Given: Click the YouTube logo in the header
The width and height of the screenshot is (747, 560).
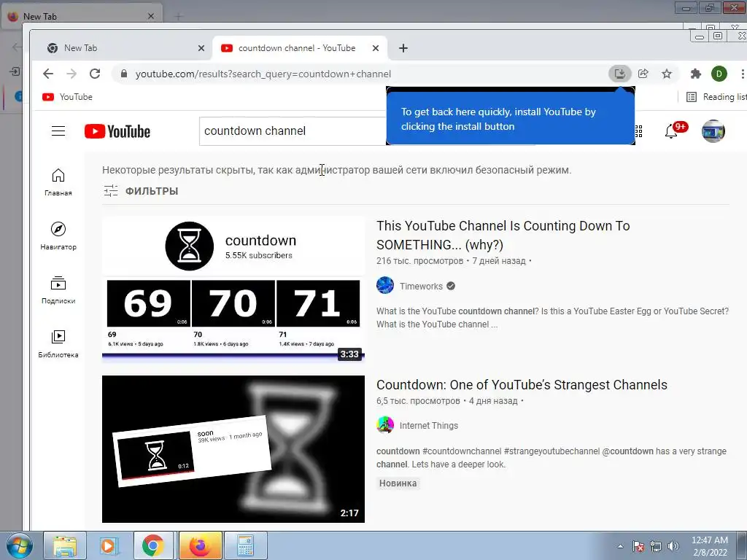Looking at the screenshot, I should (117, 131).
